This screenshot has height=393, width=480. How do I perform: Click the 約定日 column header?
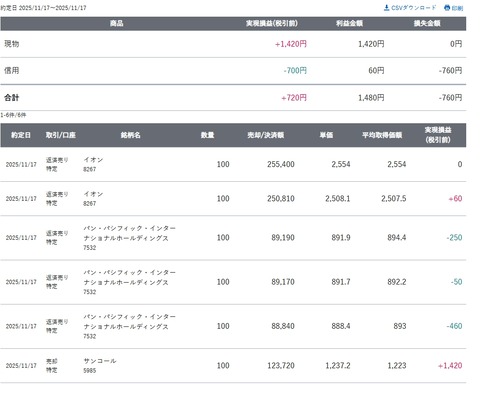pos(21,135)
